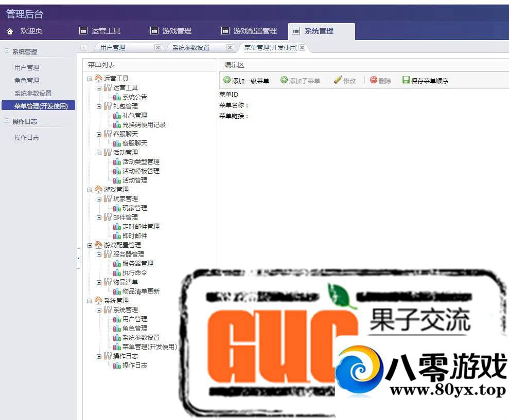
Task: Click the red minus icon for 删除
Action: point(374,80)
